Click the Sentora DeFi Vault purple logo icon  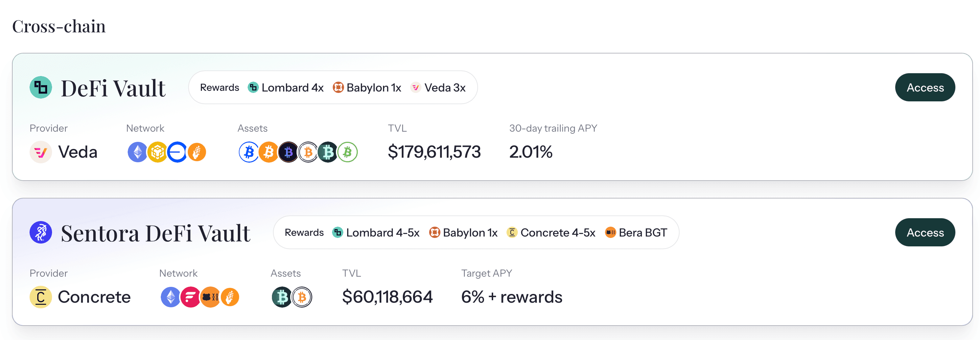point(41,232)
